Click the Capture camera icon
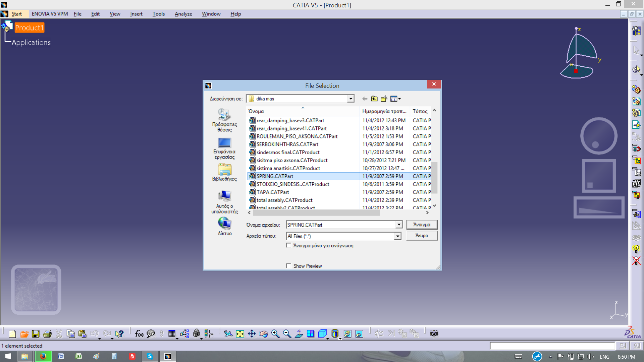This screenshot has height=362, width=644. click(x=434, y=334)
